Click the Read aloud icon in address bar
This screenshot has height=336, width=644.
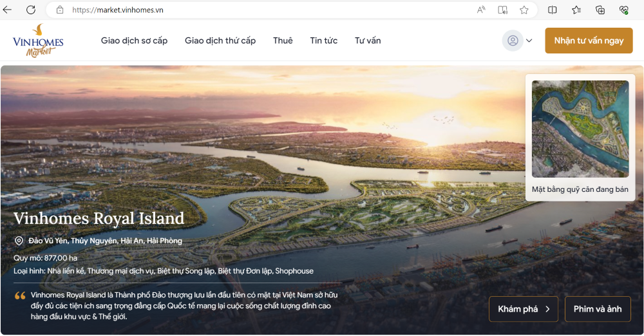(481, 10)
